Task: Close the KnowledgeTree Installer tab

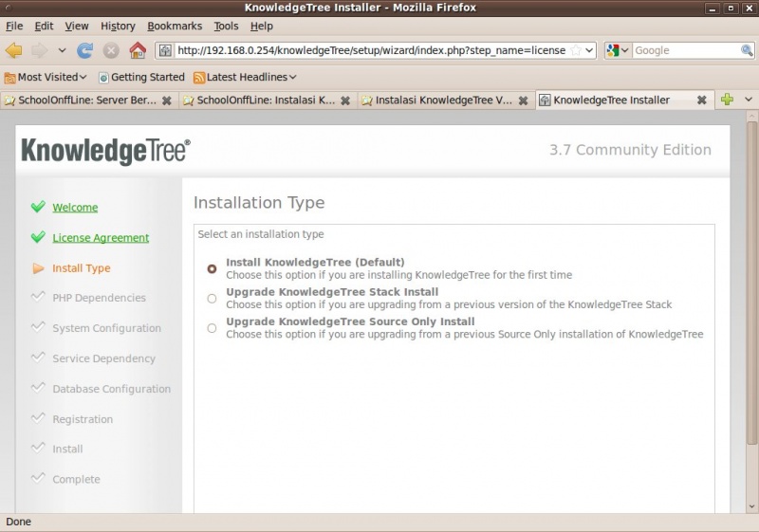Action: 702,100
